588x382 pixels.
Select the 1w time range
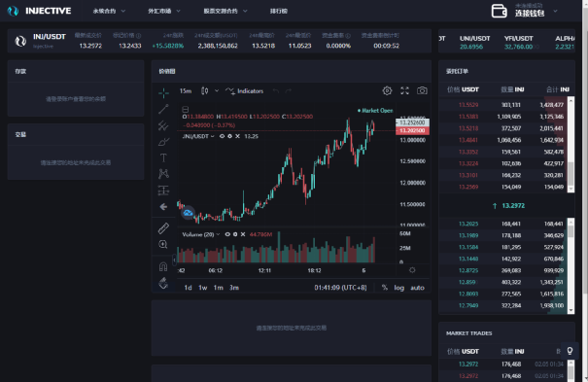[203, 288]
